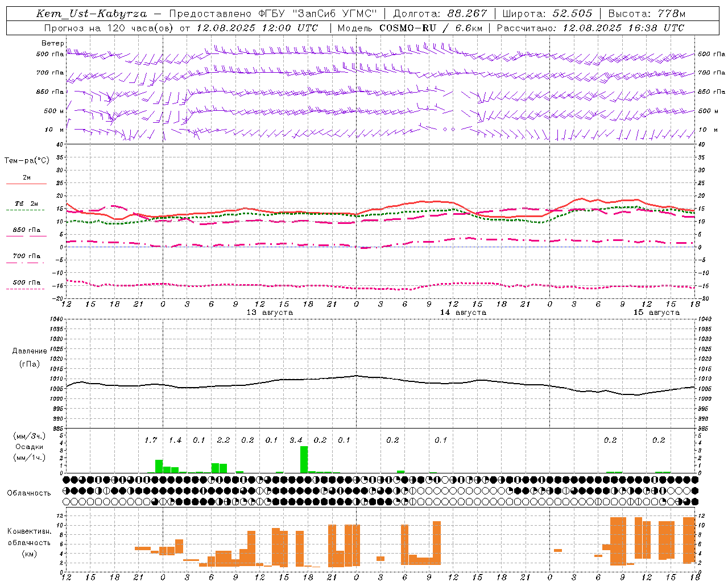
Task: Select the 'Широта: 52.505' latitude value
Action: pyautogui.click(x=547, y=14)
